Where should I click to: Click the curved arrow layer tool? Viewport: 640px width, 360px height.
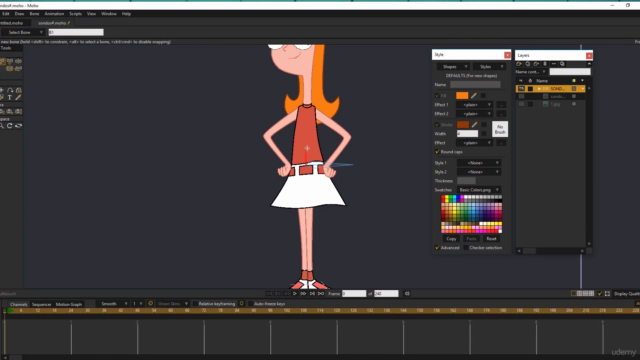point(10,90)
